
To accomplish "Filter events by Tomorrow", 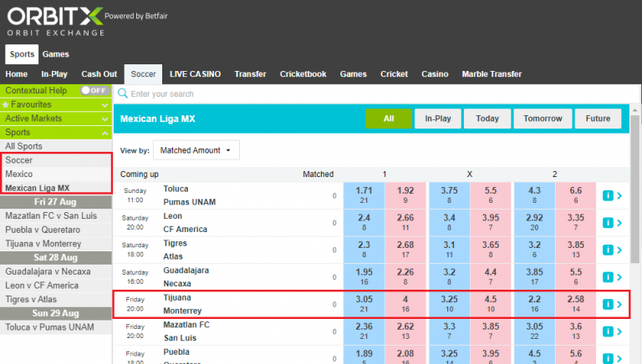I will pyautogui.click(x=543, y=119).
